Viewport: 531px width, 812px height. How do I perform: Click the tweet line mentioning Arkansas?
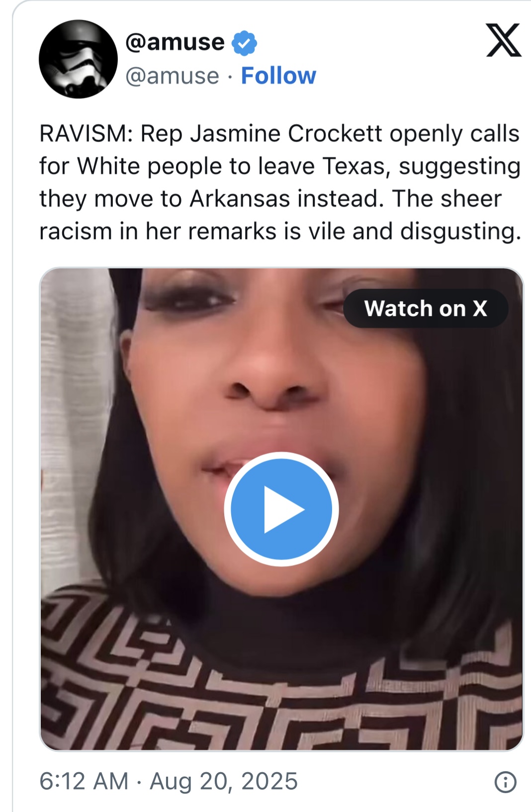point(270,199)
